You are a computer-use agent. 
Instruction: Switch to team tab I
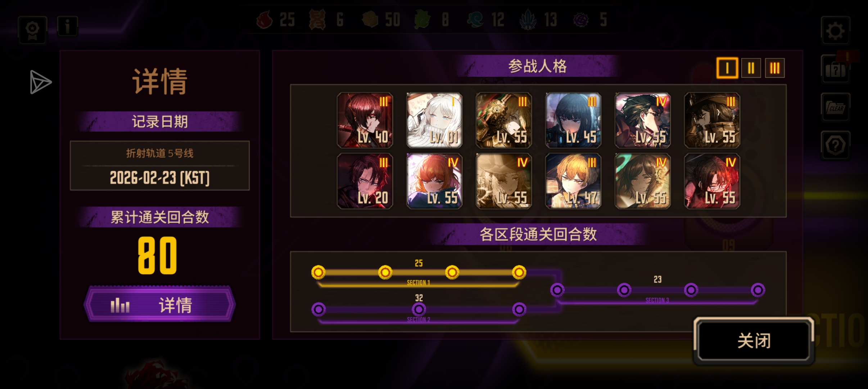click(x=727, y=68)
